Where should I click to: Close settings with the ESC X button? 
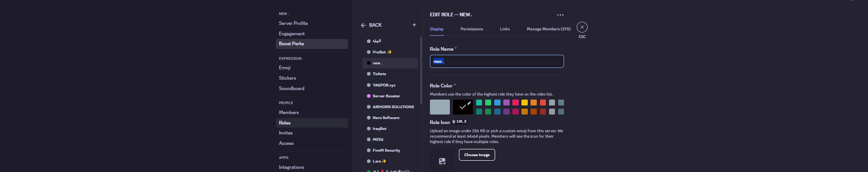tap(582, 27)
